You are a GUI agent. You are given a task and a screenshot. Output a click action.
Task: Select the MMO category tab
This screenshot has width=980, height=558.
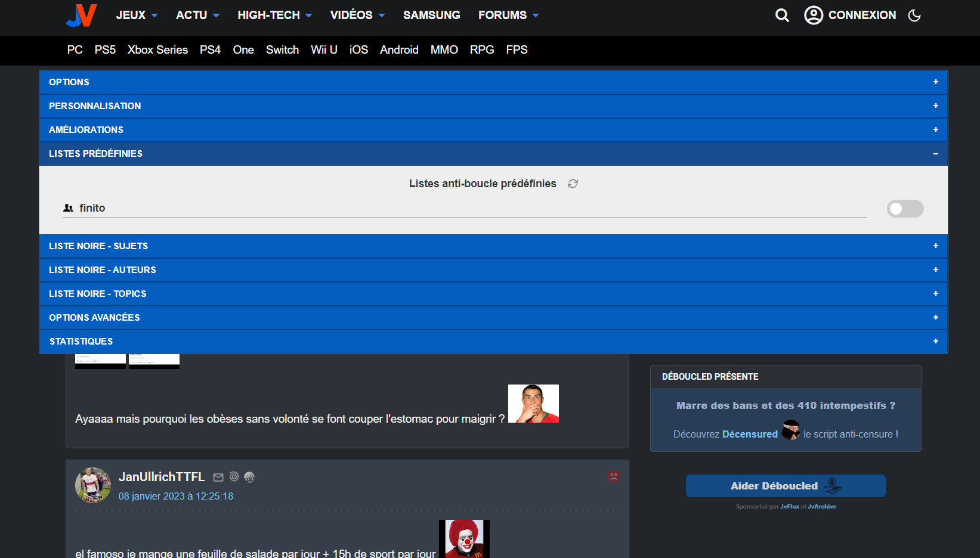[x=444, y=50]
